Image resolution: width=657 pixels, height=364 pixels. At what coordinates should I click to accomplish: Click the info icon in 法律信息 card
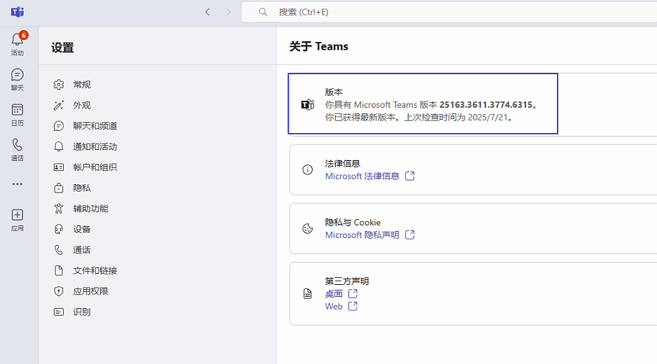click(x=308, y=170)
